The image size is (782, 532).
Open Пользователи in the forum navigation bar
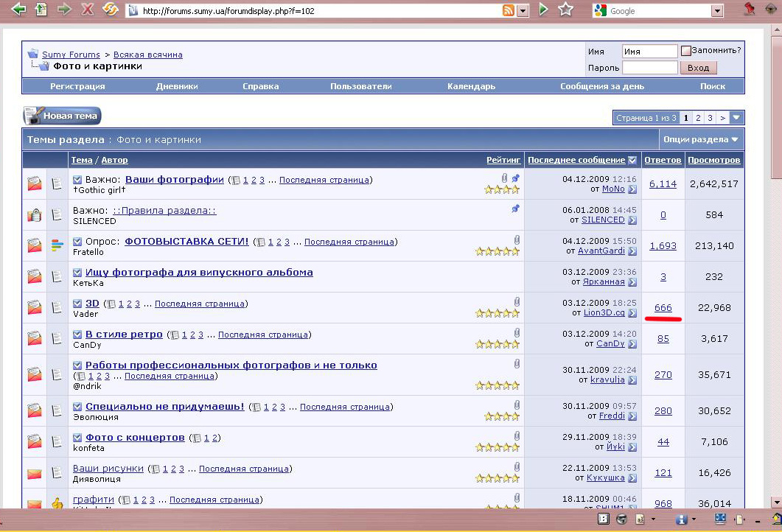point(360,86)
